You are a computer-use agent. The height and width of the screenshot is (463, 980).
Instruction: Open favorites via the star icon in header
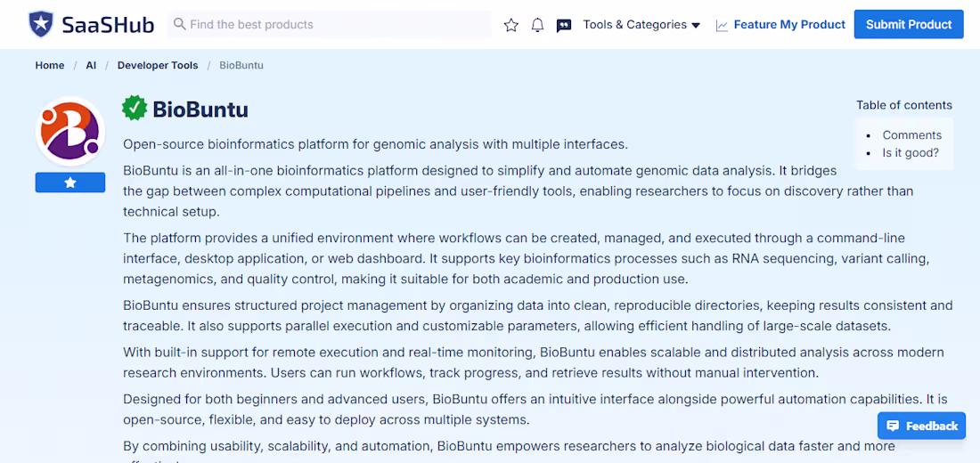pos(511,25)
